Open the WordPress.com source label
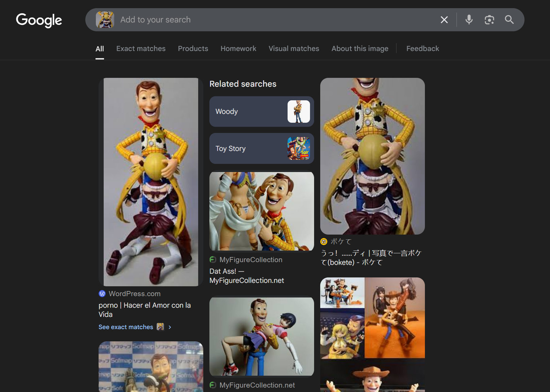The width and height of the screenshot is (550, 392). coord(134,294)
